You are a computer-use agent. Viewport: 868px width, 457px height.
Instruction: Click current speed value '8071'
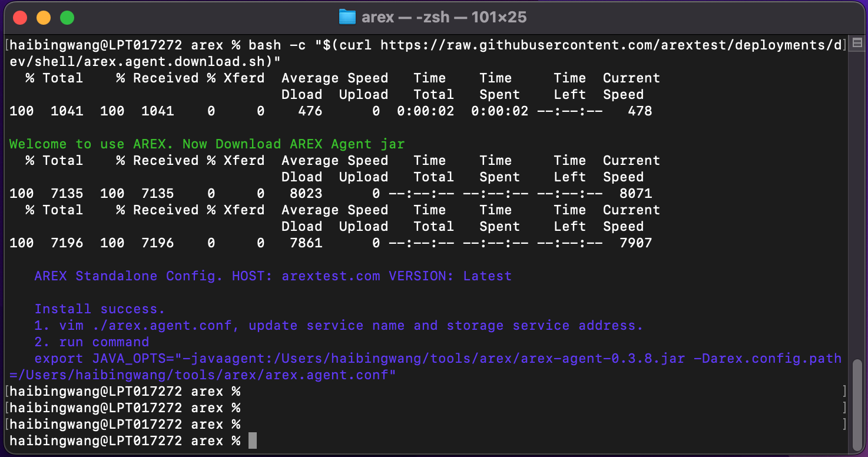click(x=636, y=193)
